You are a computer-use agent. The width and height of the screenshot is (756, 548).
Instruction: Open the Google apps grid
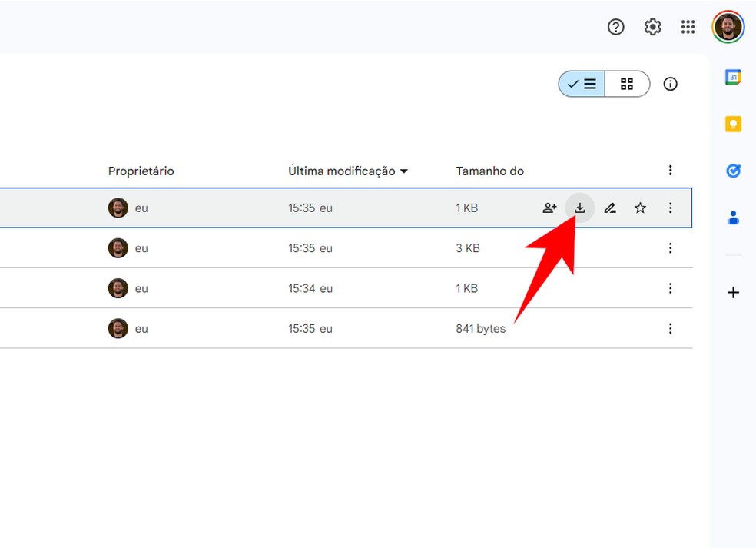(x=688, y=27)
